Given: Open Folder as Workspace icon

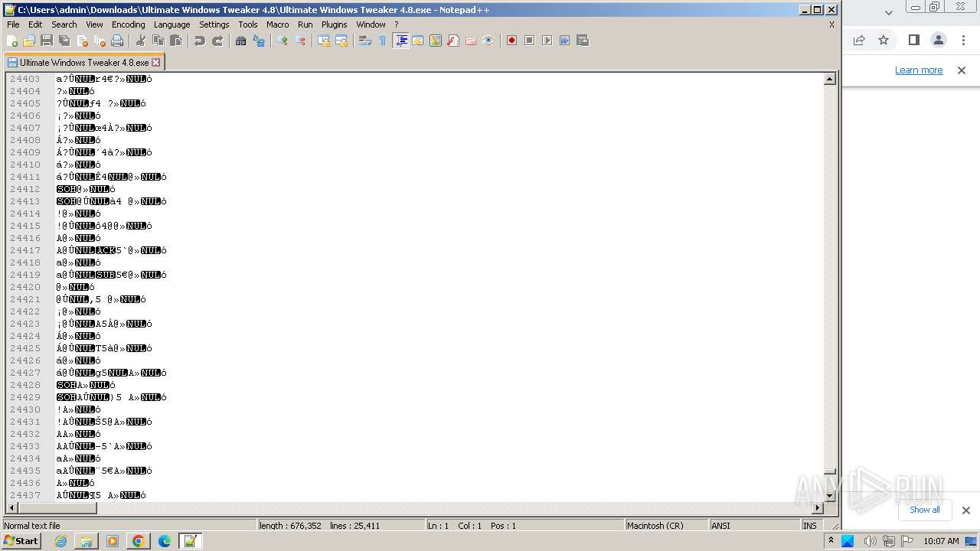Looking at the screenshot, I should click(x=471, y=41).
